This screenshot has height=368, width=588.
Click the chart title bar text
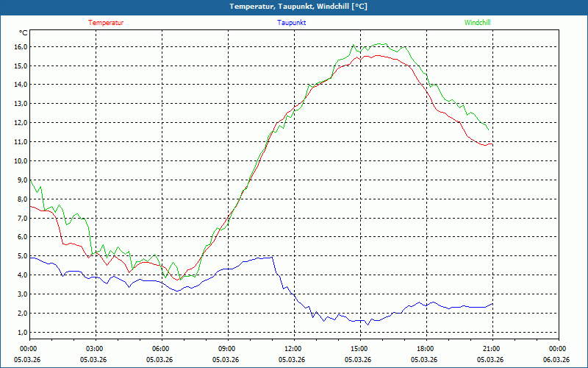click(298, 7)
